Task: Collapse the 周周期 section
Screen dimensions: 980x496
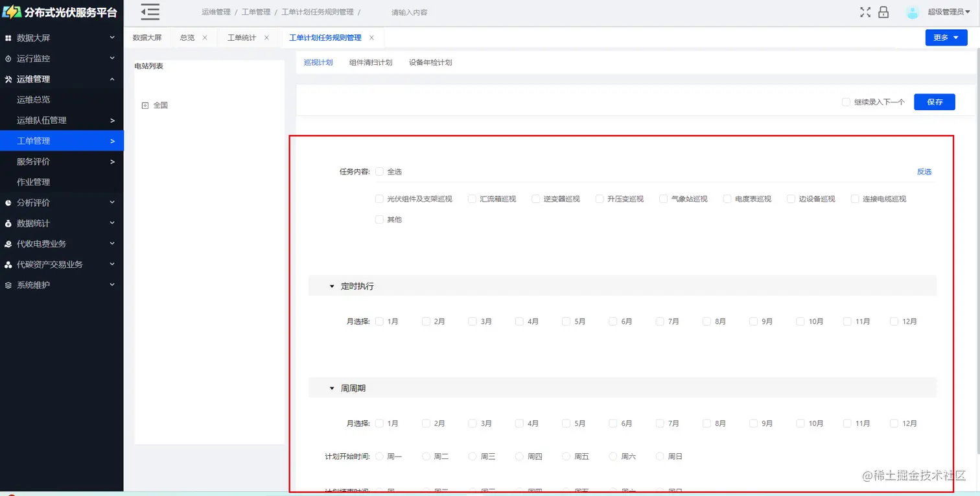Action: click(x=331, y=388)
